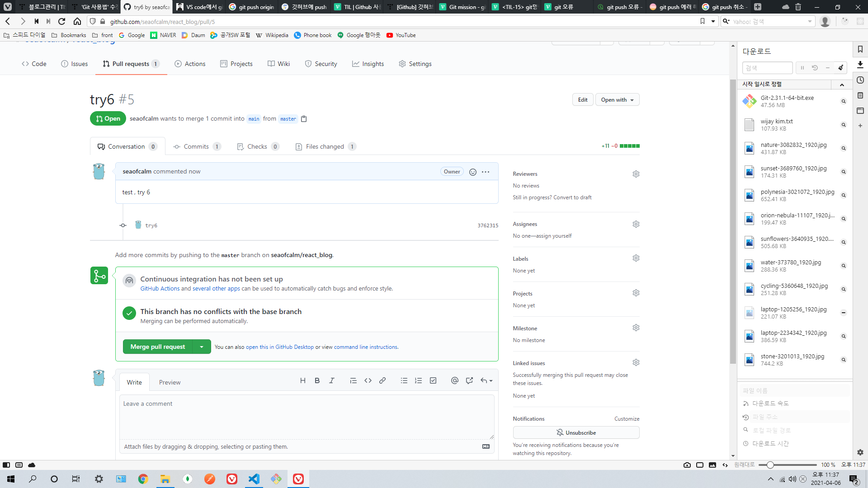Bookmark this page in the address bar

(703, 21)
